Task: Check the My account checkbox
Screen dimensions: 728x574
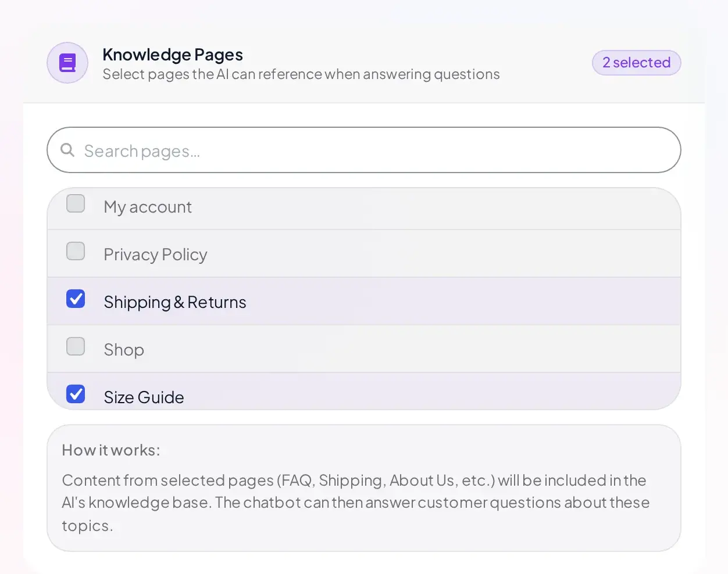Action: pos(76,204)
